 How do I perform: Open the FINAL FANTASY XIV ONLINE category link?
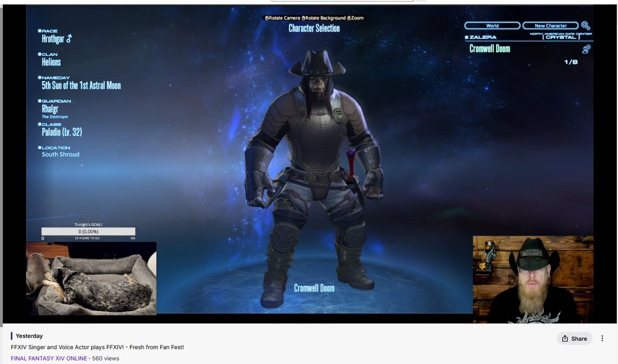(49, 358)
